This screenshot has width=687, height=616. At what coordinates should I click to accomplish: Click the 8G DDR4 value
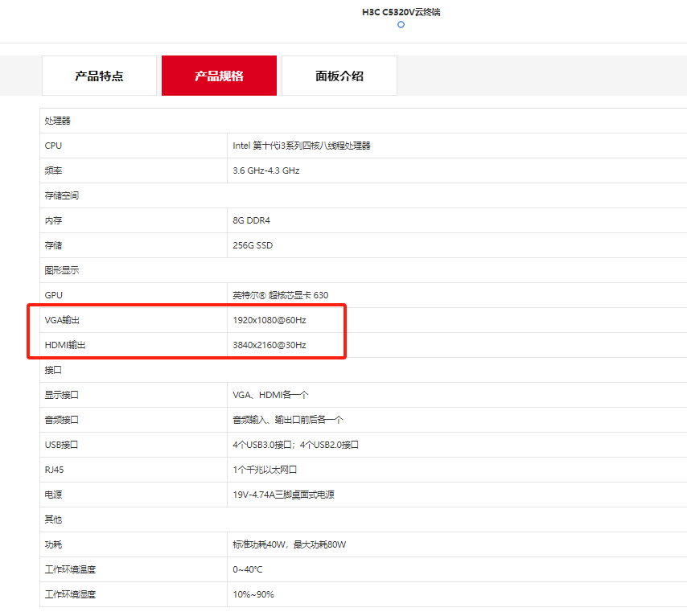pyautogui.click(x=252, y=220)
